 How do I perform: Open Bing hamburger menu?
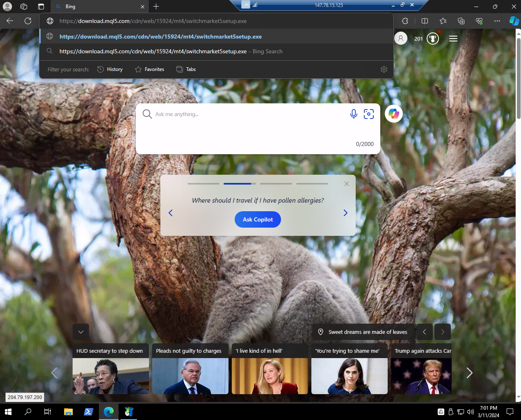(x=453, y=39)
